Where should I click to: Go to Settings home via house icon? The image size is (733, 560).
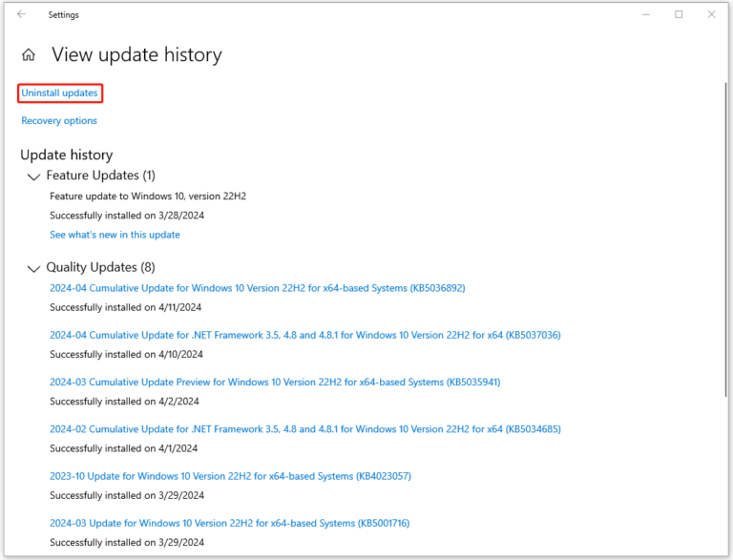(x=29, y=55)
